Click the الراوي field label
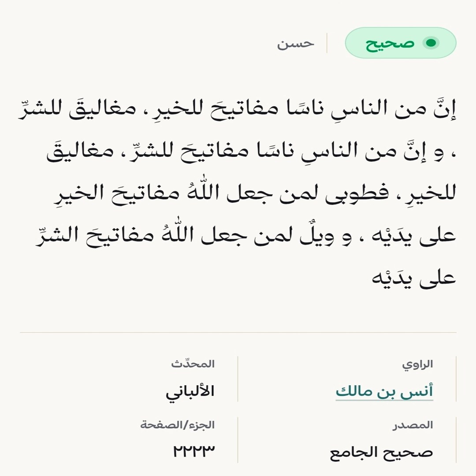The height and width of the screenshot is (476, 476). (417, 364)
